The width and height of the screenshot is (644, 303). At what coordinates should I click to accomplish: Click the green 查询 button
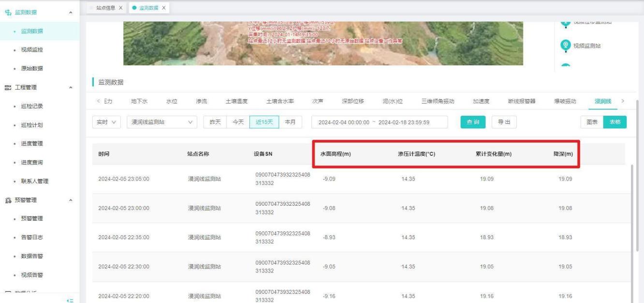[472, 122]
